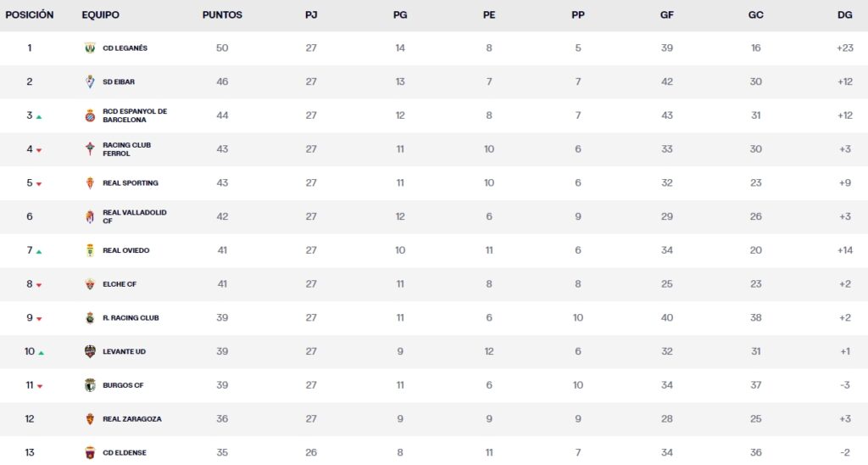The width and height of the screenshot is (868, 465).
Task: Click the Real Oviedo crest icon
Action: pyautogui.click(x=91, y=250)
